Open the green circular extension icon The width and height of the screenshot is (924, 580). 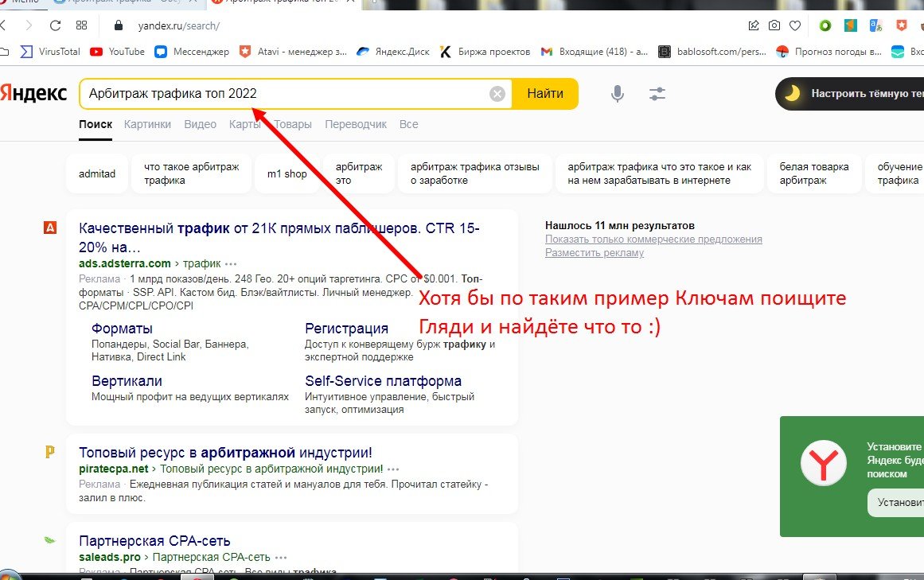(825, 25)
